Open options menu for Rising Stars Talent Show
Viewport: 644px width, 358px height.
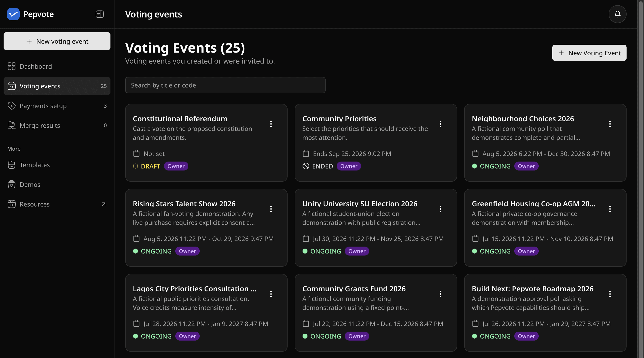coord(271,209)
